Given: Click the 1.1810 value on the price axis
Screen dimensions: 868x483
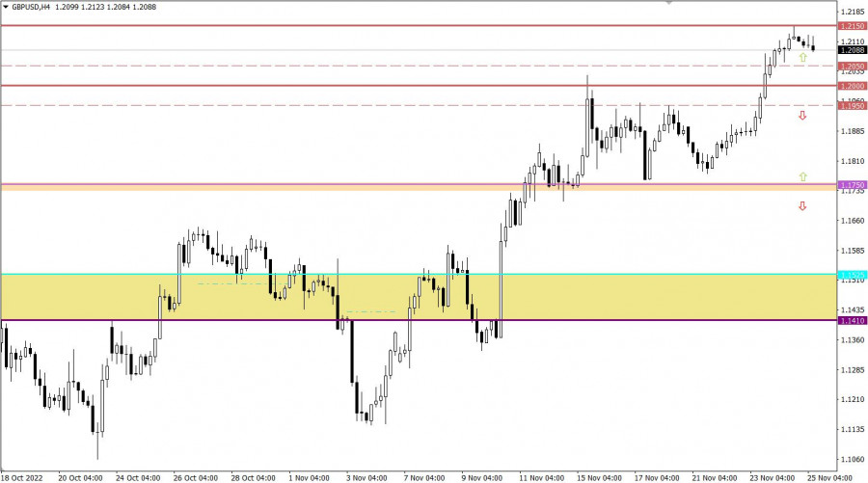Looking at the screenshot, I should (853, 161).
